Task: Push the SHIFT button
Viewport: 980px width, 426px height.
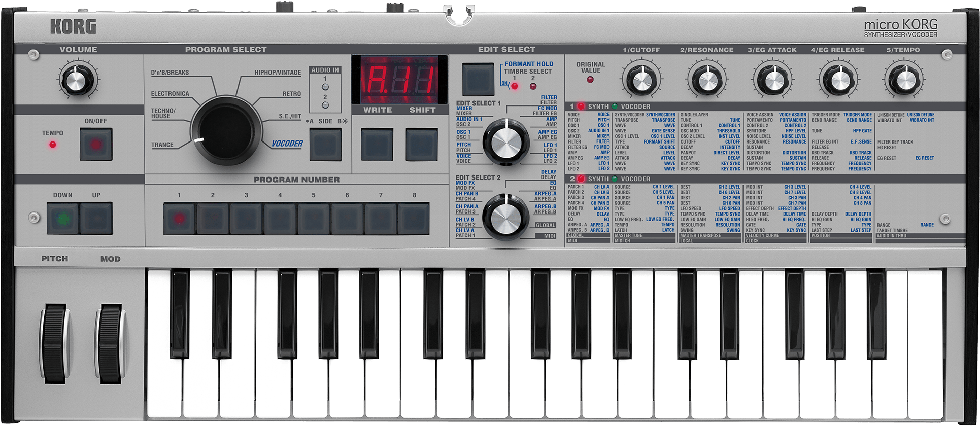Action: coord(422,145)
